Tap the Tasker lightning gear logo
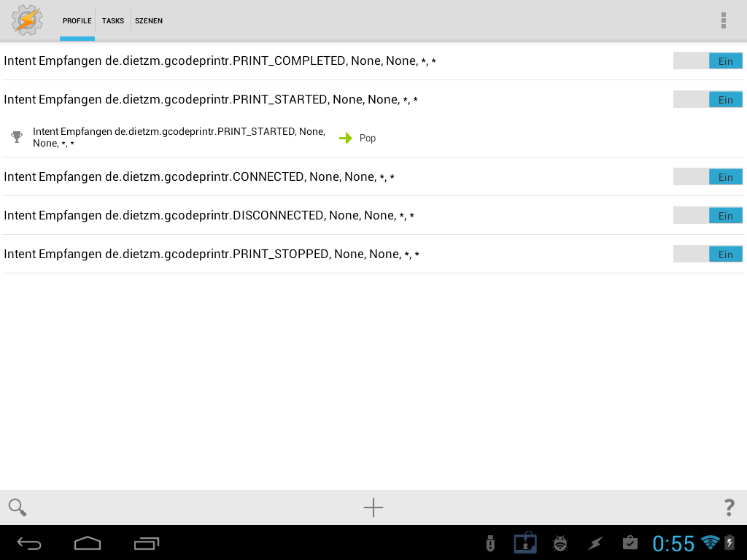The height and width of the screenshot is (560, 747). tap(27, 20)
